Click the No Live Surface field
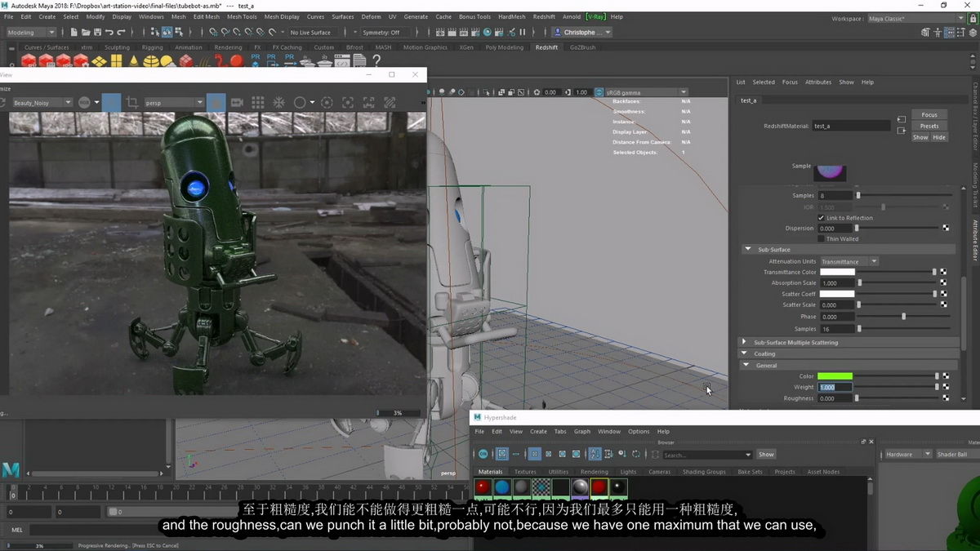The width and height of the screenshot is (980, 551). (x=311, y=33)
